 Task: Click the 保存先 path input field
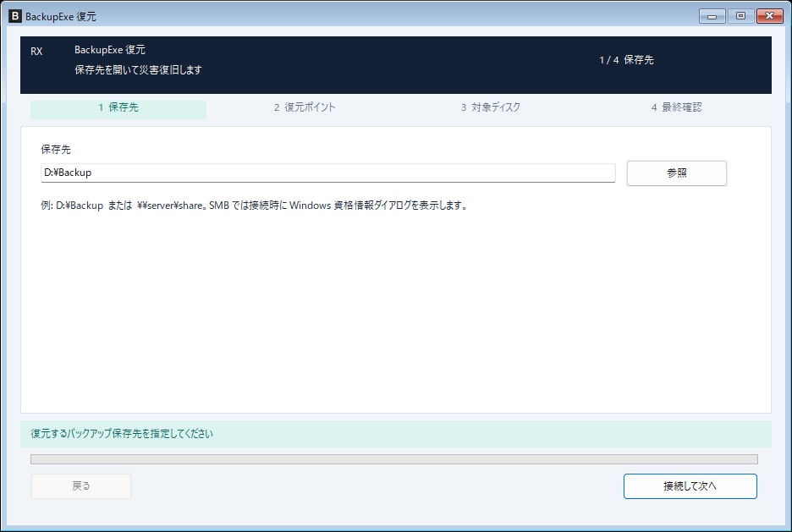coord(327,173)
